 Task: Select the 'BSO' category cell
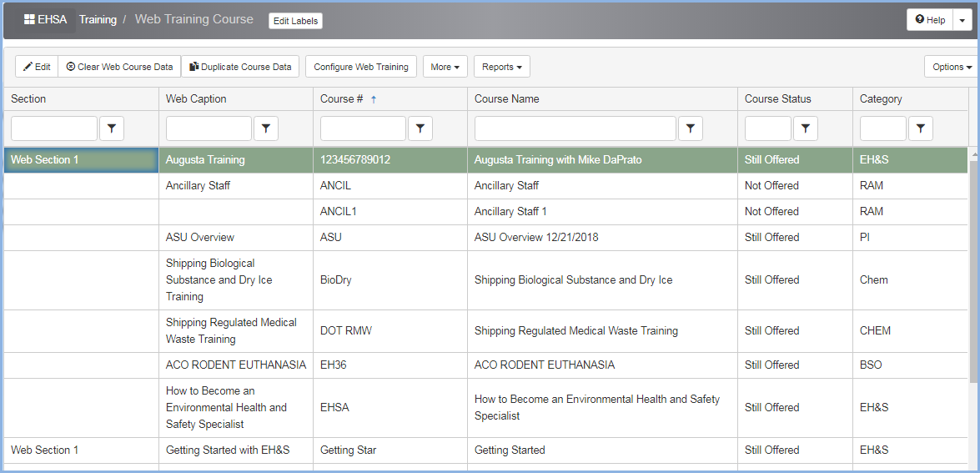[x=910, y=365]
